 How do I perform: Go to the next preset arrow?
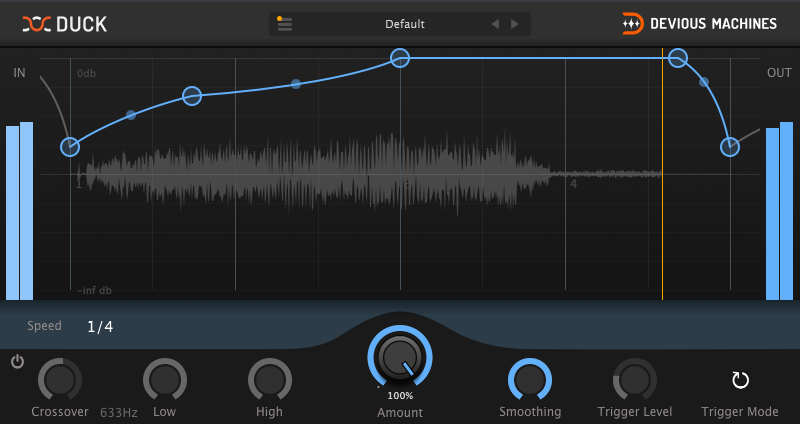[x=515, y=24]
